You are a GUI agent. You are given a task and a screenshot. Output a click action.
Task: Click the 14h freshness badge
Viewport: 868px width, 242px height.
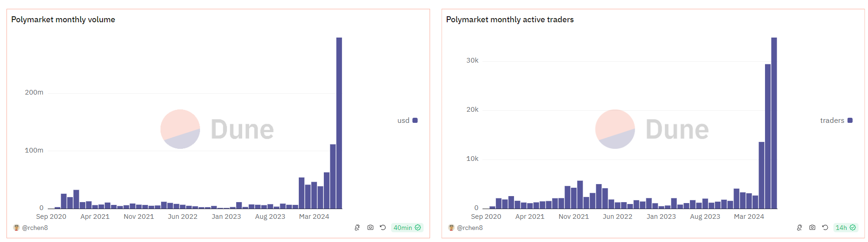click(845, 228)
